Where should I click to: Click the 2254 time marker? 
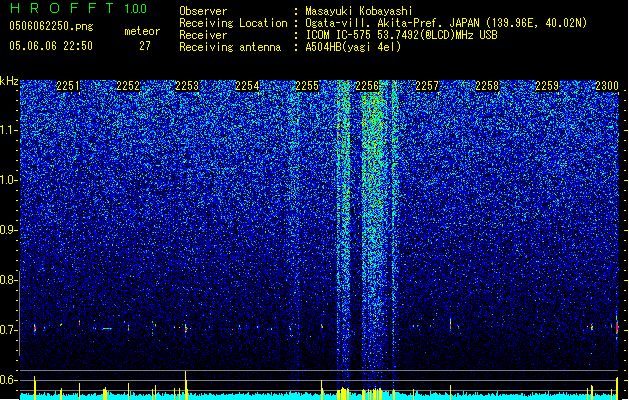click(x=247, y=86)
